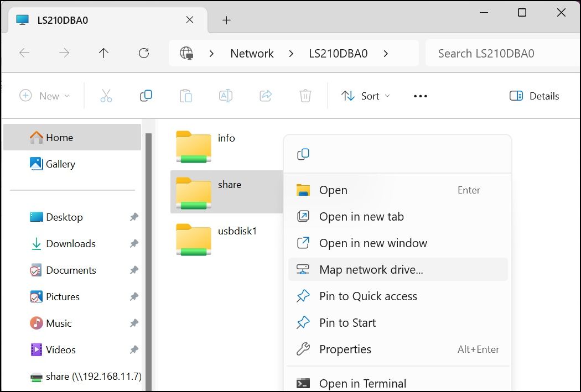Click the network location icon in the address bar
The width and height of the screenshot is (581, 392).
pyautogui.click(x=186, y=53)
